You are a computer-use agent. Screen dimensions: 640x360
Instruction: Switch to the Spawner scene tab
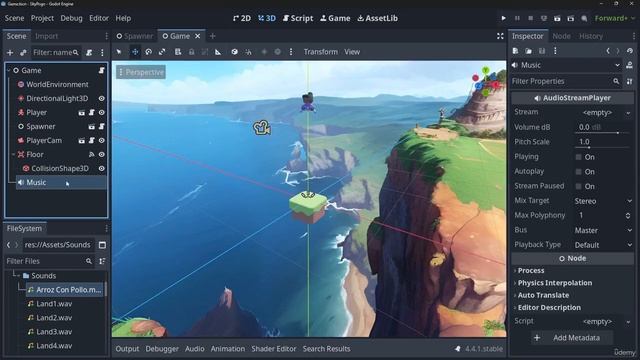pos(134,36)
